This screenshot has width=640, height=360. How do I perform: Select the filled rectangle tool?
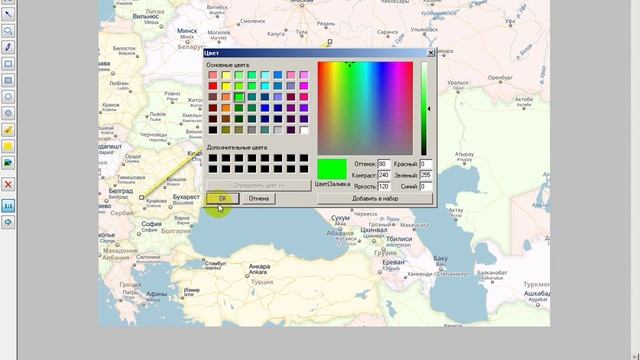tap(8, 80)
